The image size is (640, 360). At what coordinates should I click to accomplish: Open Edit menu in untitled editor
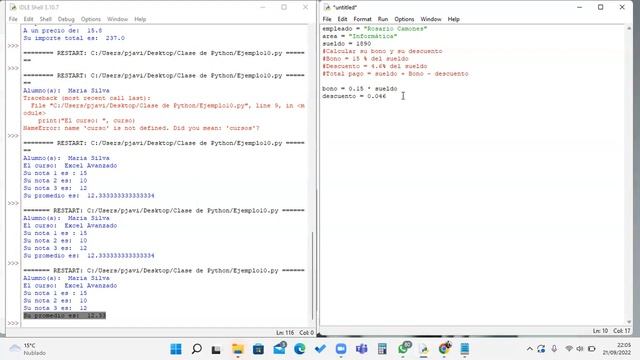click(x=342, y=19)
